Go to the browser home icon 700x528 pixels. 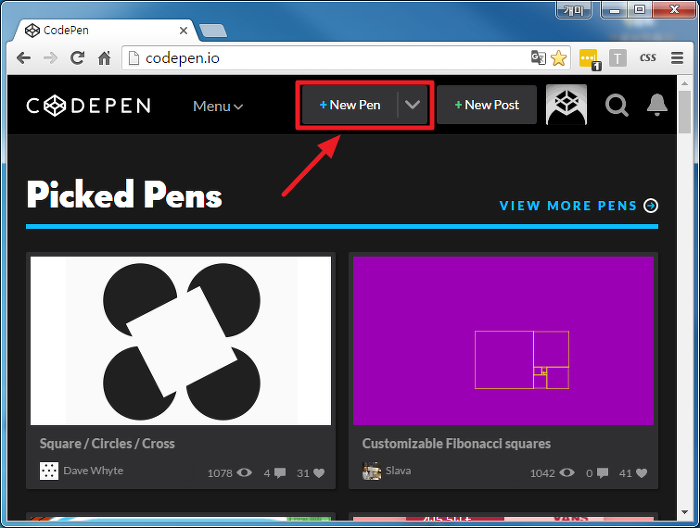tap(104, 58)
